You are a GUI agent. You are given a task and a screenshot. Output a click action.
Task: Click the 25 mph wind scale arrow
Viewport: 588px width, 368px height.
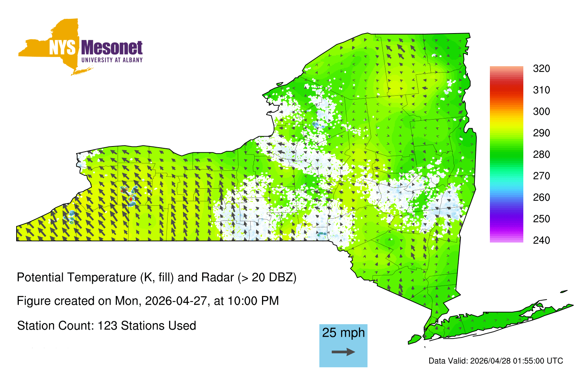click(x=343, y=352)
